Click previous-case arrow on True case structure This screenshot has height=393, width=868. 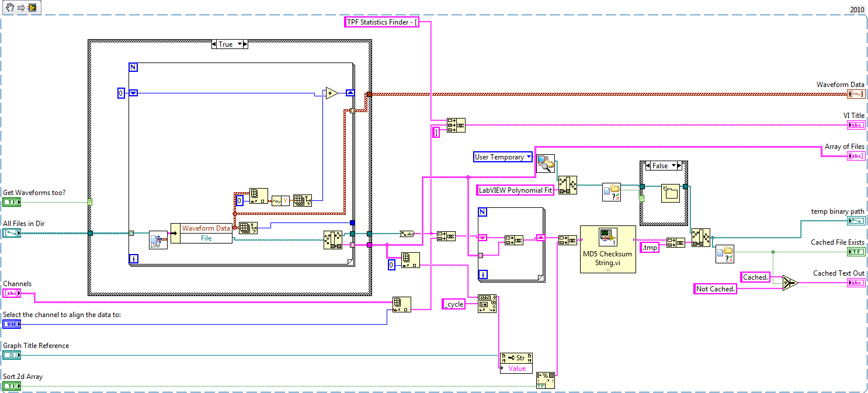tap(215, 44)
